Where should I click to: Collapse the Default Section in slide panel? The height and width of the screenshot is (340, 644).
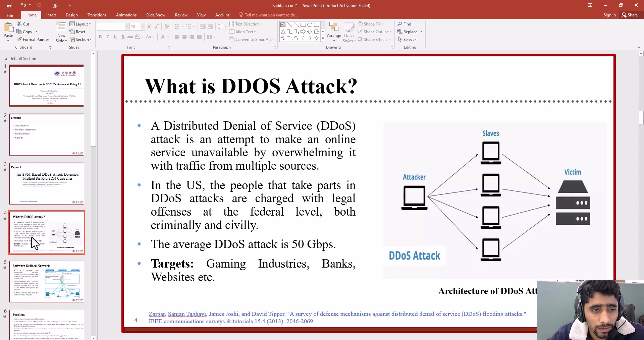(x=6, y=58)
